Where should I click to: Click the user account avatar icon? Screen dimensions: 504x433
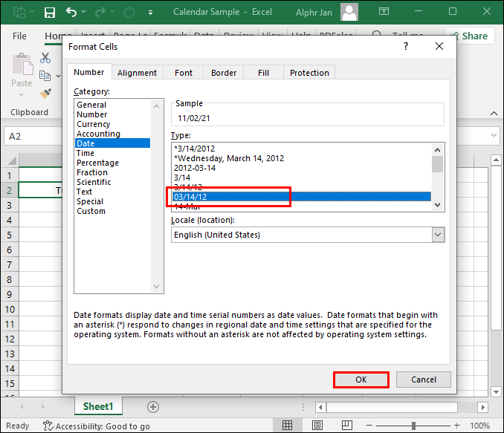[350, 12]
